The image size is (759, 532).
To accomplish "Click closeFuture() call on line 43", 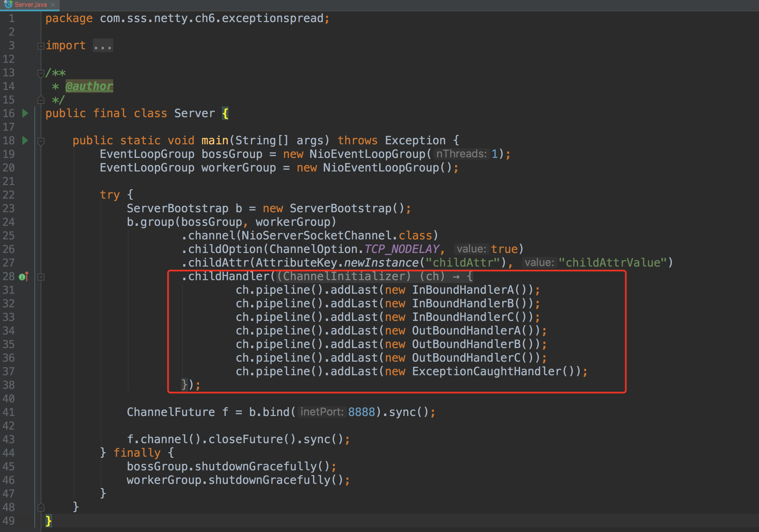I will (x=249, y=439).
